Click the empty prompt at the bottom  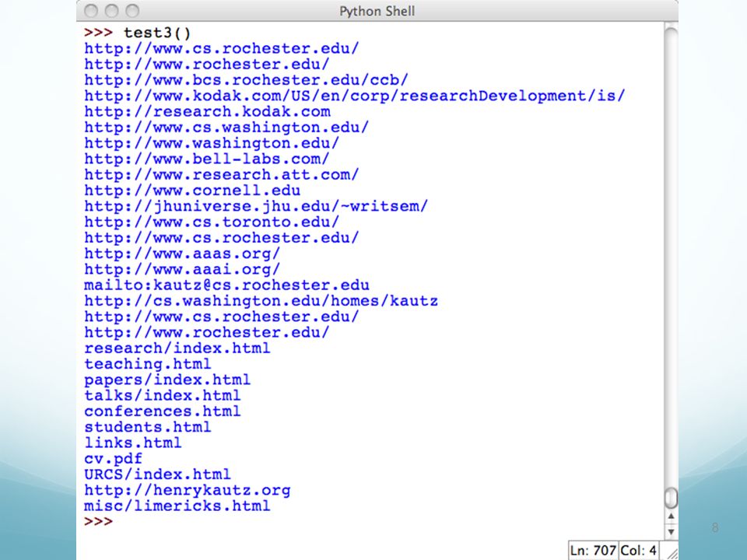click(x=99, y=521)
